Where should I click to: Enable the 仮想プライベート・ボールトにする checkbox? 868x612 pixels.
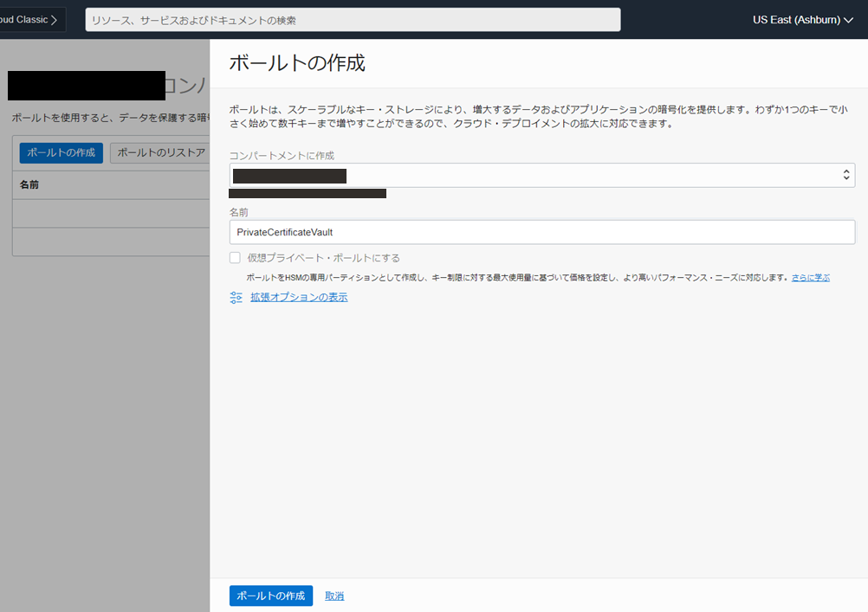235,258
